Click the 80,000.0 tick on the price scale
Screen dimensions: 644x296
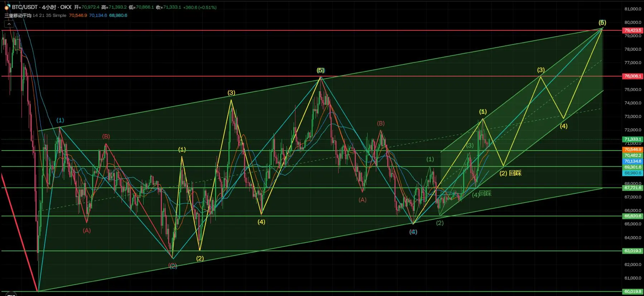(633, 22)
